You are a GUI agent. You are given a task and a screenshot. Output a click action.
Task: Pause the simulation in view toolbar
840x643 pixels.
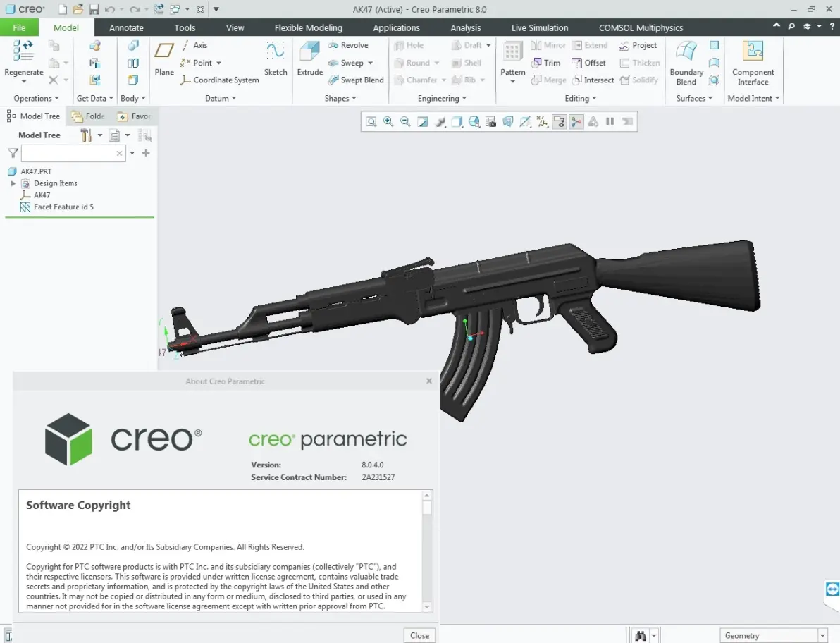(610, 122)
